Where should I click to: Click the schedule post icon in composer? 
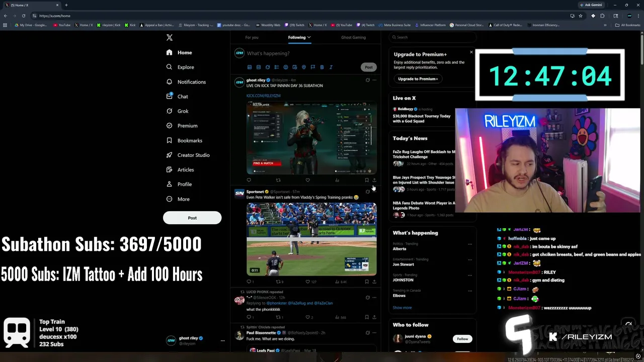point(295,67)
